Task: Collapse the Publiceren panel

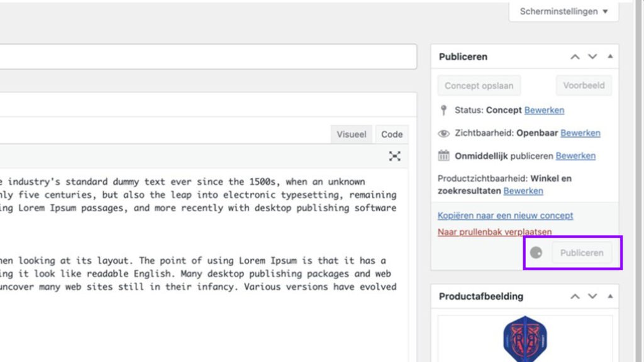Action: point(609,57)
